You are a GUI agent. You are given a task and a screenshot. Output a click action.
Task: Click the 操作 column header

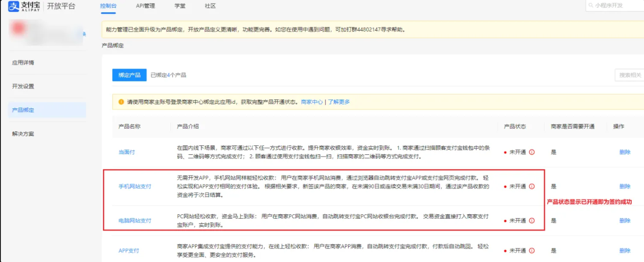[x=618, y=126]
